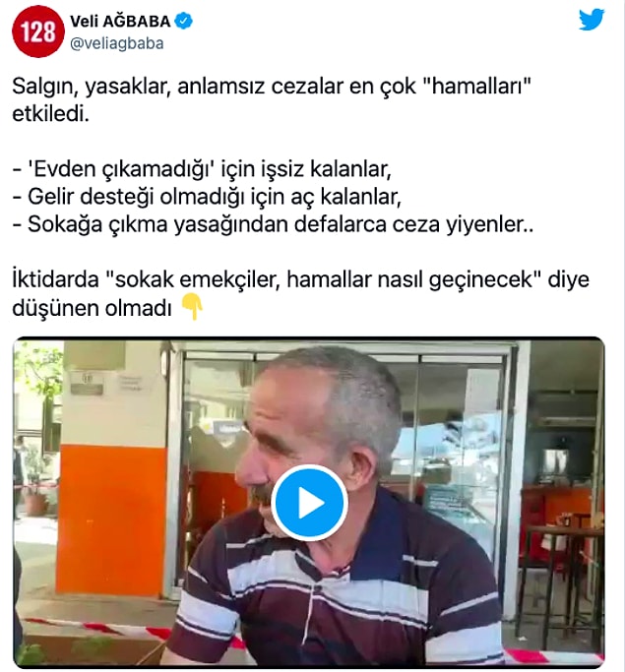This screenshot has height=672, width=625.
Task: Click the quoted word "hamalları"
Action: tap(477, 86)
